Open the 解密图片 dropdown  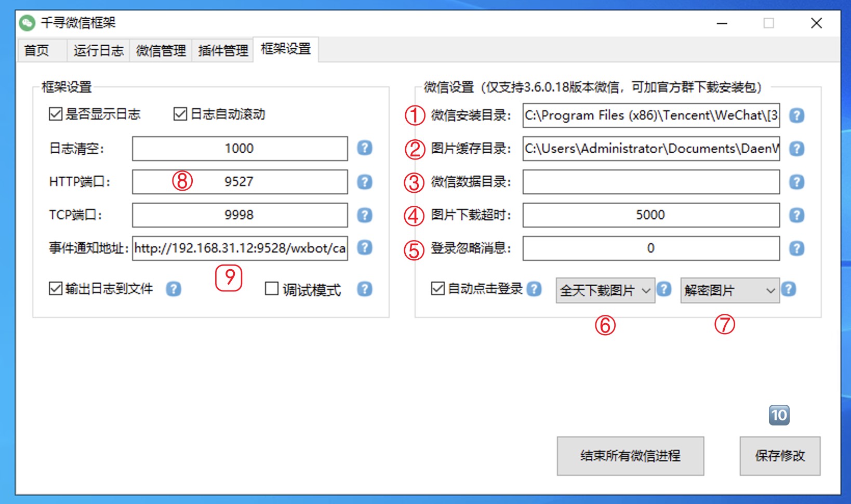coord(730,290)
